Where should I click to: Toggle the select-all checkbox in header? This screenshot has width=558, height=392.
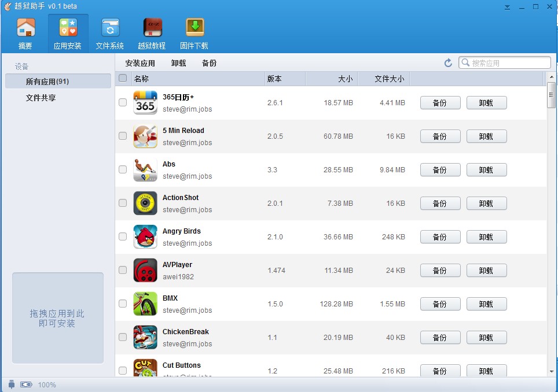tap(123, 78)
